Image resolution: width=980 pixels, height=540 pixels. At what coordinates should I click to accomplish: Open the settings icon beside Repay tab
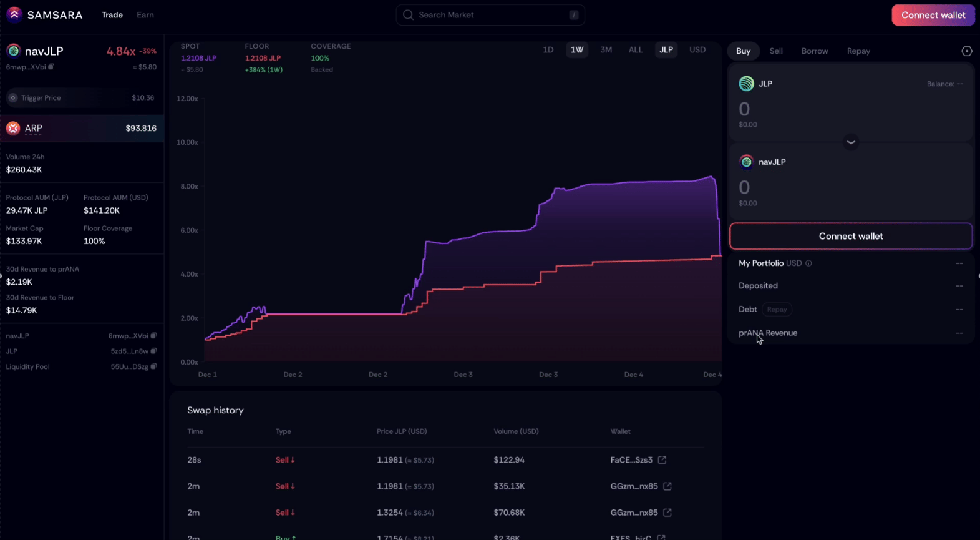click(x=966, y=51)
